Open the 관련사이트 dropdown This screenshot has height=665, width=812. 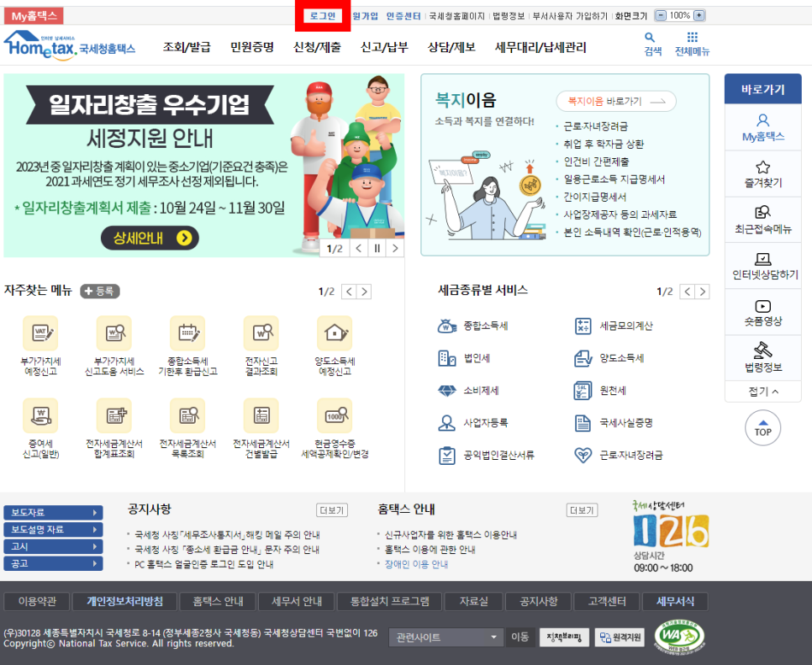click(x=446, y=637)
